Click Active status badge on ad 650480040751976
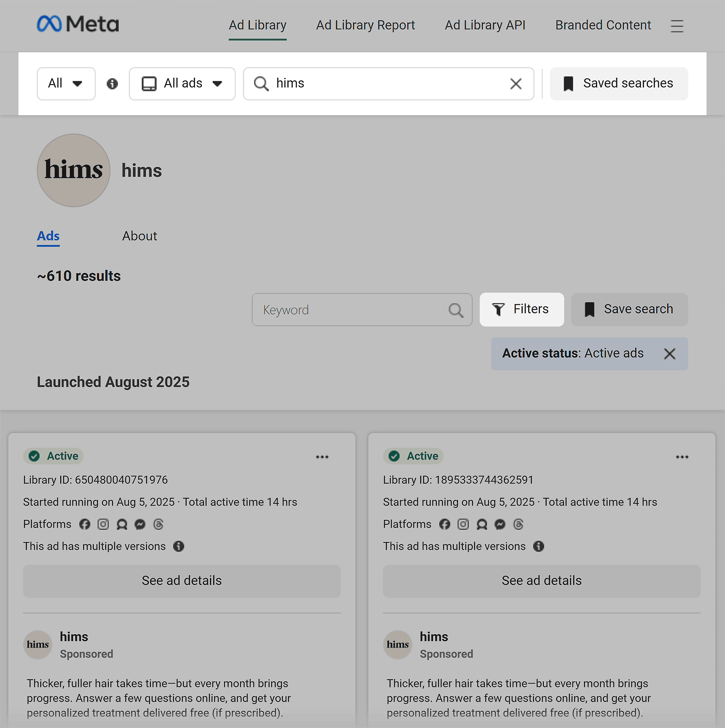 (54, 456)
